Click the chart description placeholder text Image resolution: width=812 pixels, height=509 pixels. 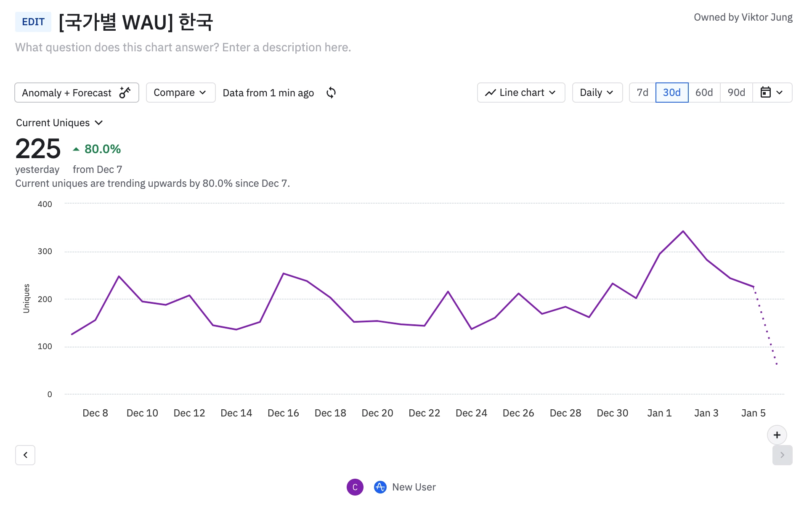[183, 48]
